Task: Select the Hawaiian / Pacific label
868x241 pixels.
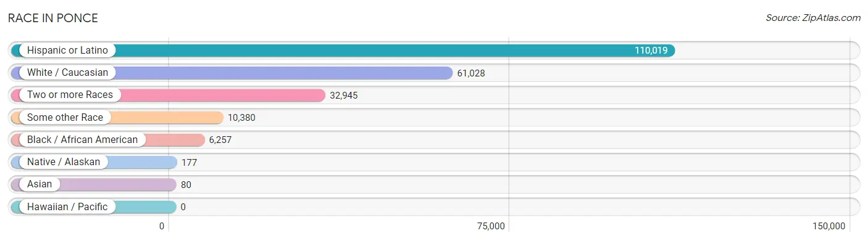Action: [x=67, y=206]
